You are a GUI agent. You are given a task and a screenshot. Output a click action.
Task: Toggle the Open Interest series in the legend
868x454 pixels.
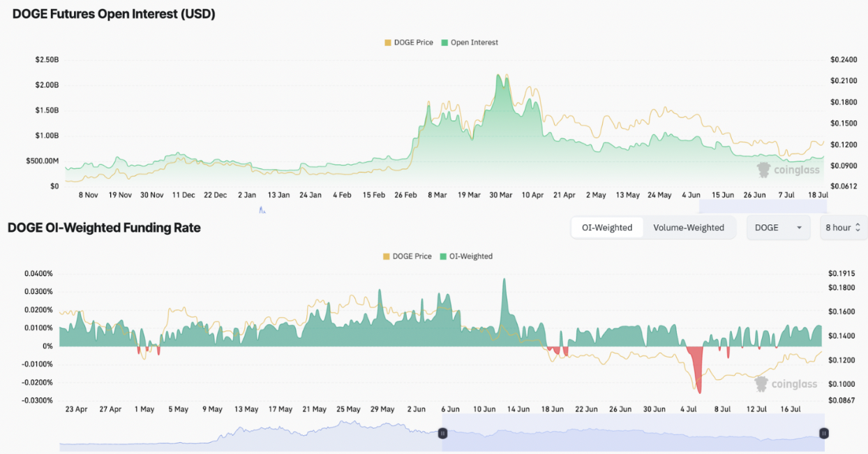[470, 43]
